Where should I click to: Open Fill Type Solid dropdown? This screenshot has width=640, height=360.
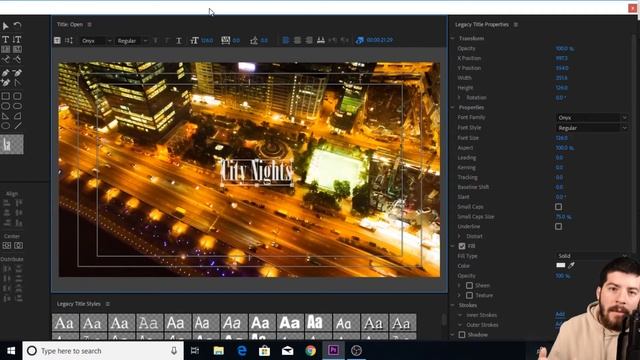(592, 256)
